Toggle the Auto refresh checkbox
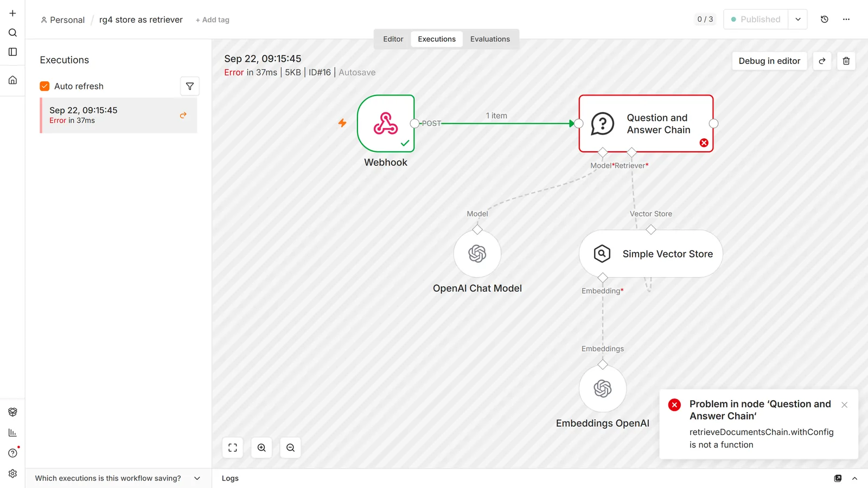Image resolution: width=868 pixels, height=488 pixels. pyautogui.click(x=44, y=86)
